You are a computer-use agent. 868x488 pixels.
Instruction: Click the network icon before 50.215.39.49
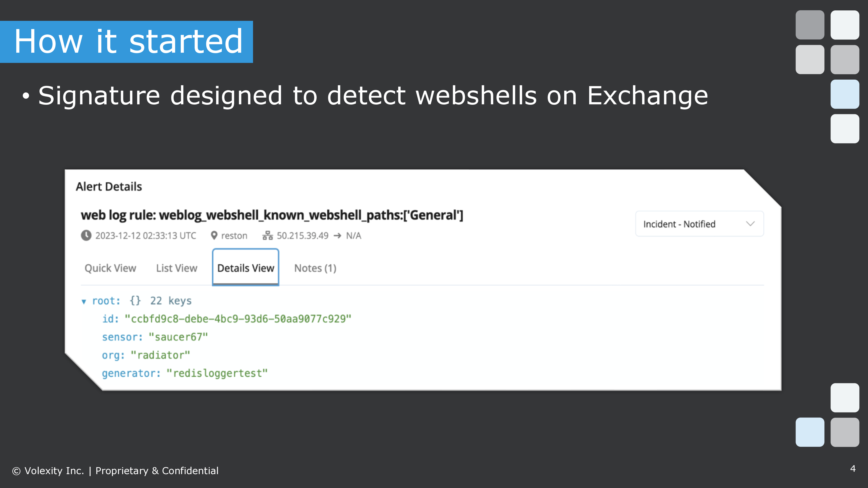(x=268, y=235)
